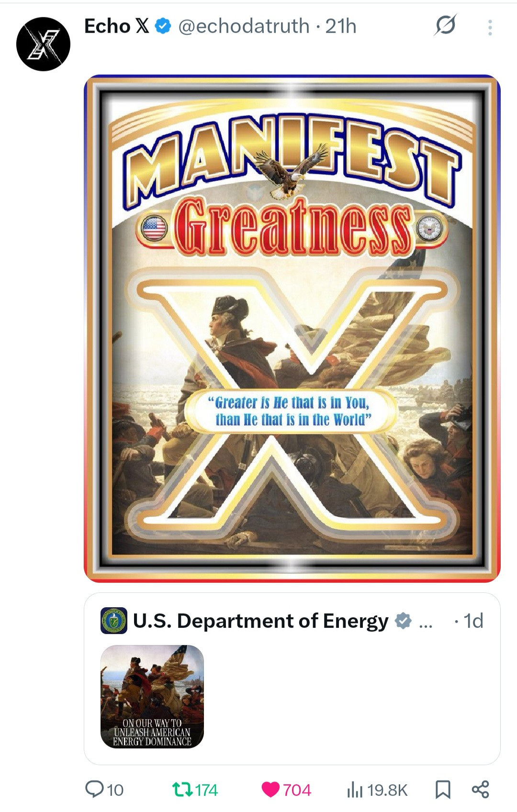The height and width of the screenshot is (812, 517).
Task: Toggle the bookmark icon on the post
Action: click(443, 790)
